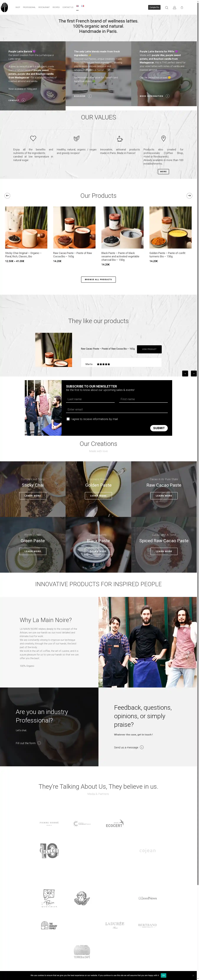
Task: Open the search icon in the header
Action: (167, 8)
